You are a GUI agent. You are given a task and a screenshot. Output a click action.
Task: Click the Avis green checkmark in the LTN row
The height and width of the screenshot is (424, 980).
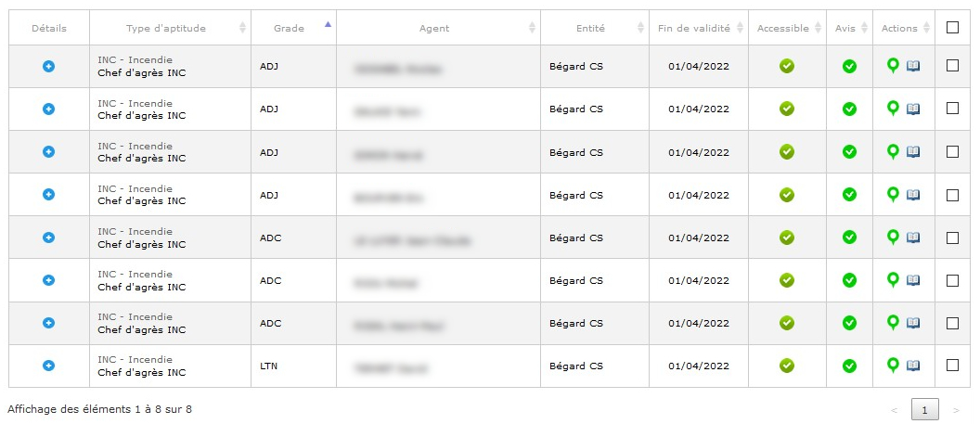click(x=849, y=366)
